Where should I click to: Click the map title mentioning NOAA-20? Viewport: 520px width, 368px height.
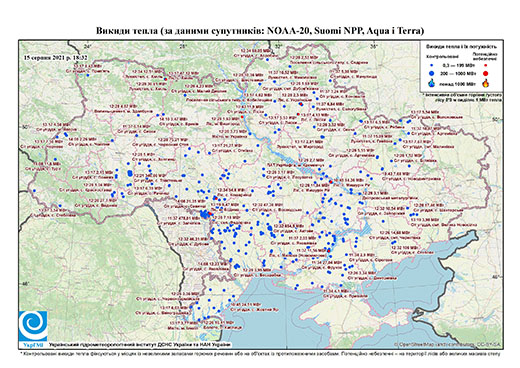(x=260, y=31)
